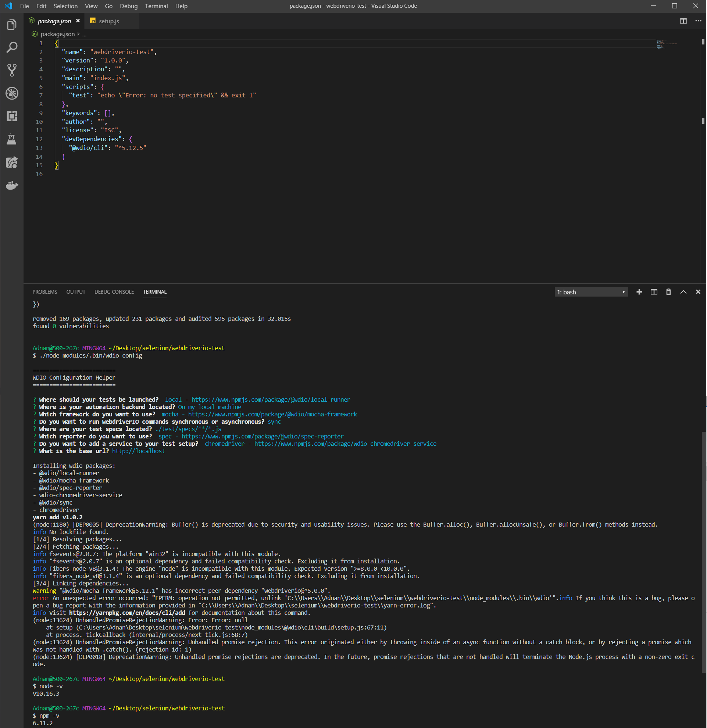Open the Search view
Image resolution: width=707 pixels, height=728 pixels.
12,47
